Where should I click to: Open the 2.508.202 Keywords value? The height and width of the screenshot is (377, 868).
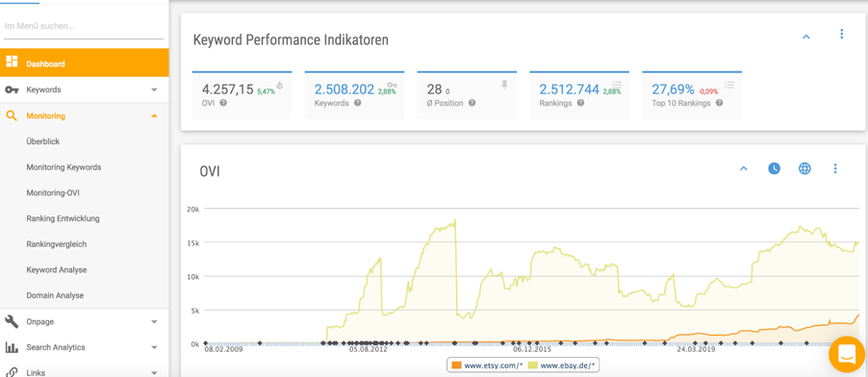click(345, 89)
